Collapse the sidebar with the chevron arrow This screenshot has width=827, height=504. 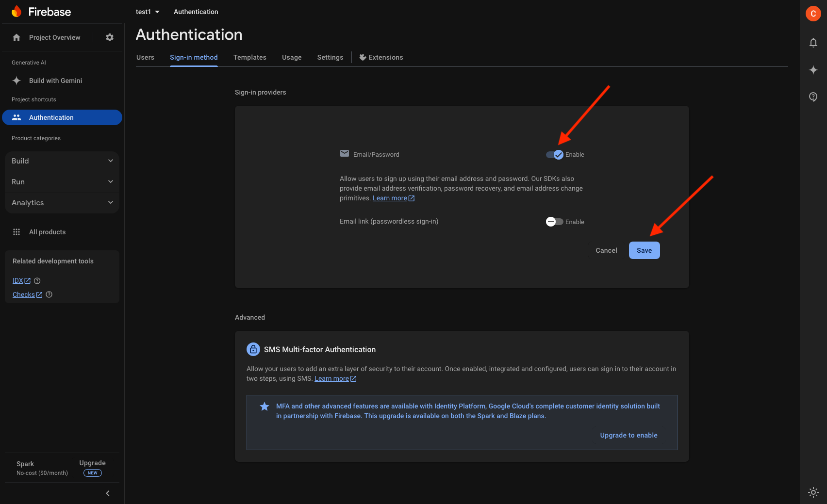click(x=108, y=493)
